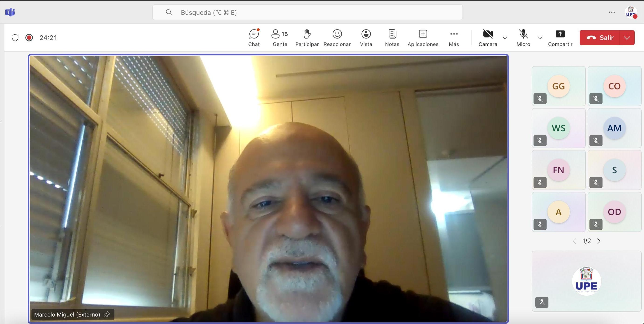Change layout with Vista

(x=366, y=38)
